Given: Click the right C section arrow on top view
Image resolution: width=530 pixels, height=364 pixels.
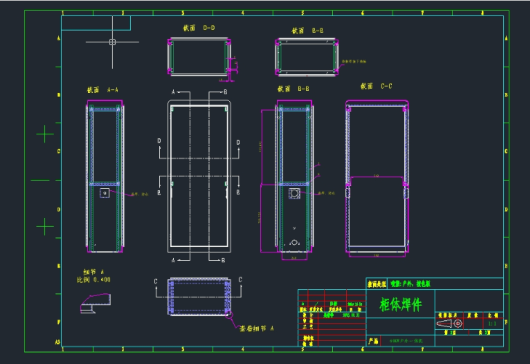Looking at the screenshot, I should [x=240, y=280].
